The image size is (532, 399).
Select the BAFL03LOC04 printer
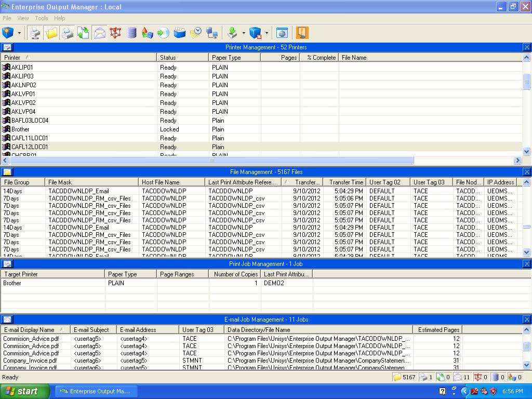coord(261,121)
